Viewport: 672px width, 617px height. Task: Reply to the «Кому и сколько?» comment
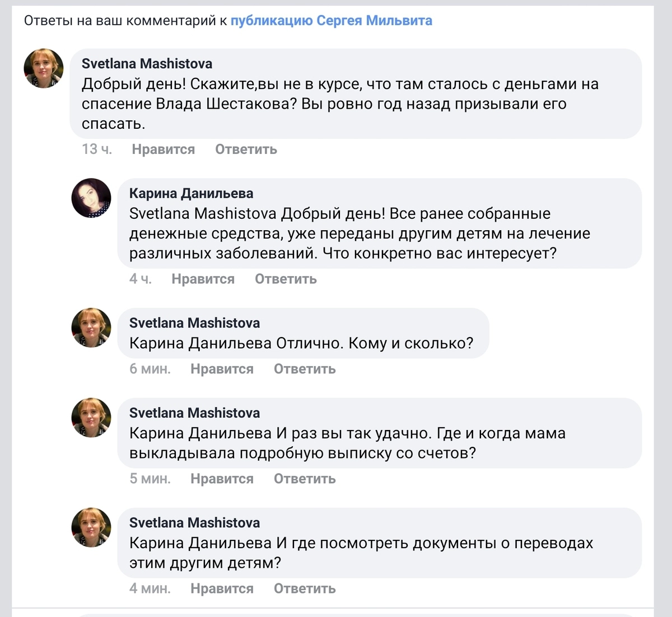click(x=304, y=369)
